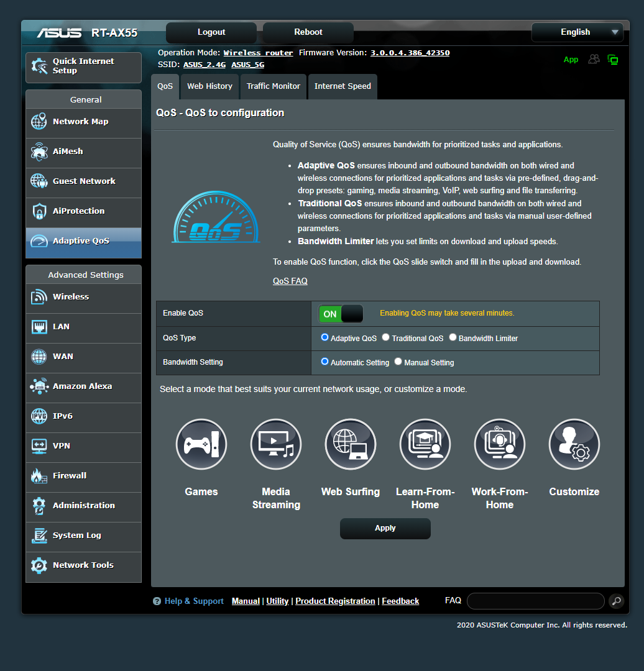This screenshot has width=644, height=671.
Task: Select the Games mode icon
Action: click(x=201, y=444)
